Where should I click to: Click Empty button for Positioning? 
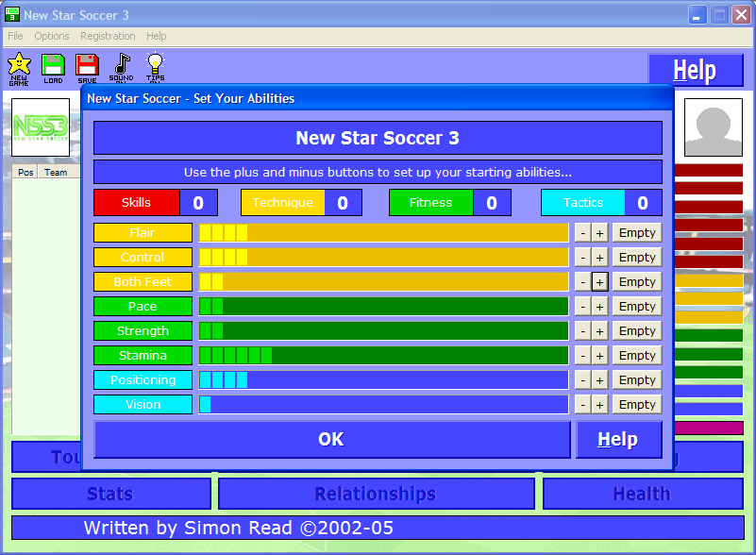coord(637,380)
